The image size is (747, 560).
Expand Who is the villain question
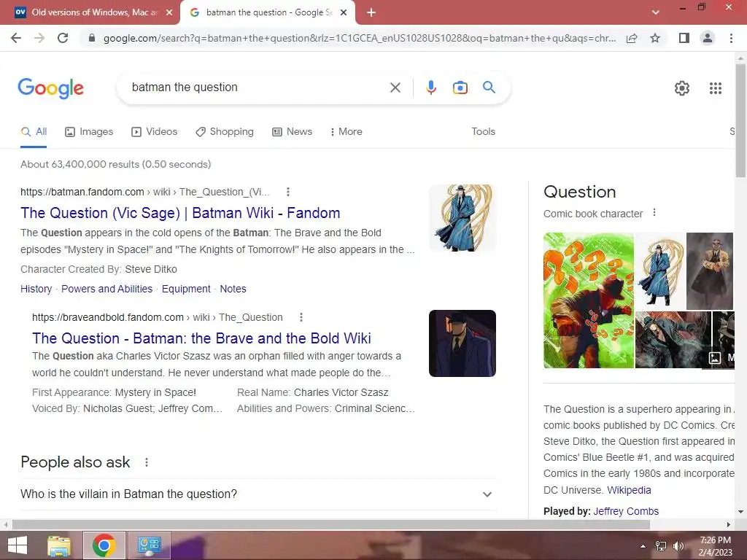click(x=258, y=494)
